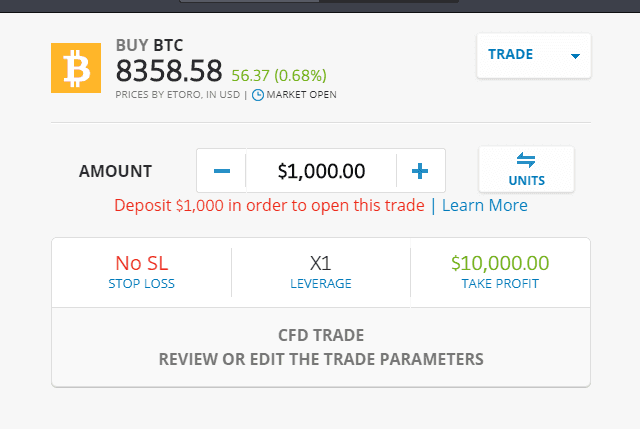Click the green 56.37 (0.68%) price change
640x429 pixels.
point(279,75)
